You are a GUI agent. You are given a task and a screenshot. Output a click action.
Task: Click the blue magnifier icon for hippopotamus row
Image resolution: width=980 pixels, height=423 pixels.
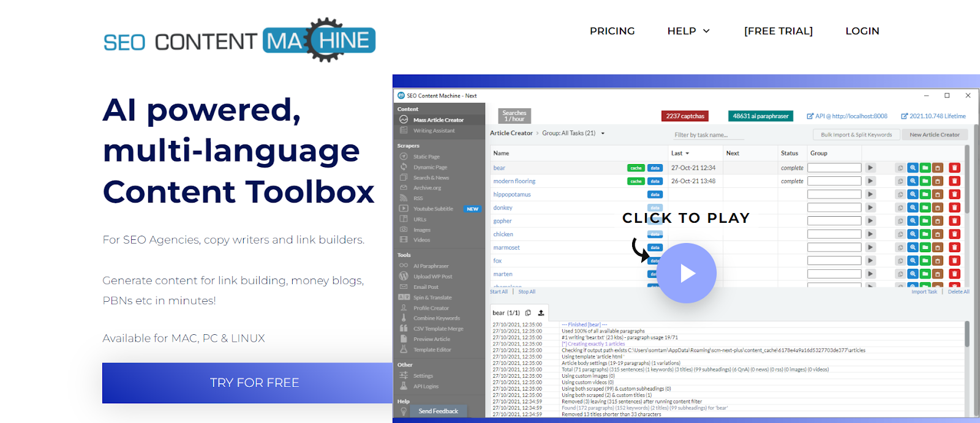coord(913,194)
